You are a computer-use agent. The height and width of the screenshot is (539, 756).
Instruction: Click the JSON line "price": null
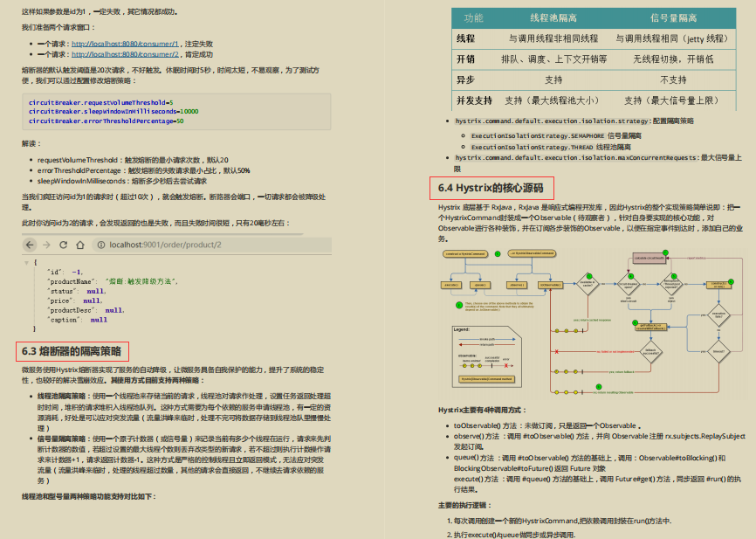click(74, 301)
